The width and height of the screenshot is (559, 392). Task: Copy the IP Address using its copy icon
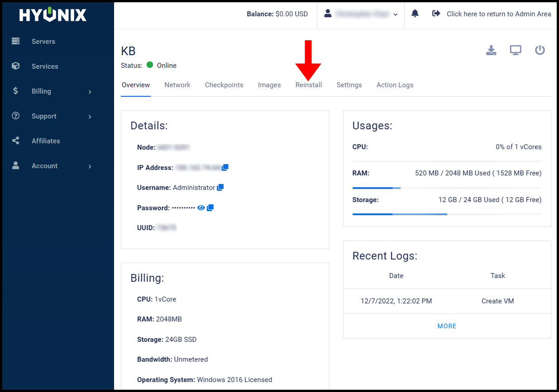coord(225,167)
